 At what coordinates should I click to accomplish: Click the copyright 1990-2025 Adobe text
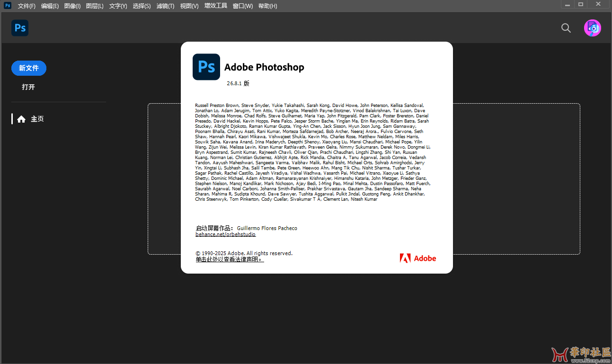(244, 253)
